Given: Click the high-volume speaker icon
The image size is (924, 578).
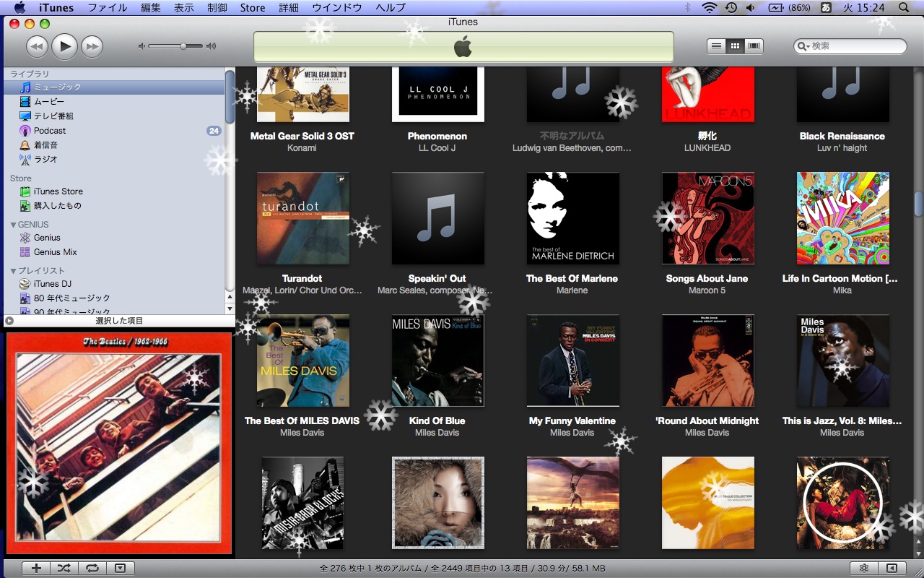Looking at the screenshot, I should [x=211, y=46].
